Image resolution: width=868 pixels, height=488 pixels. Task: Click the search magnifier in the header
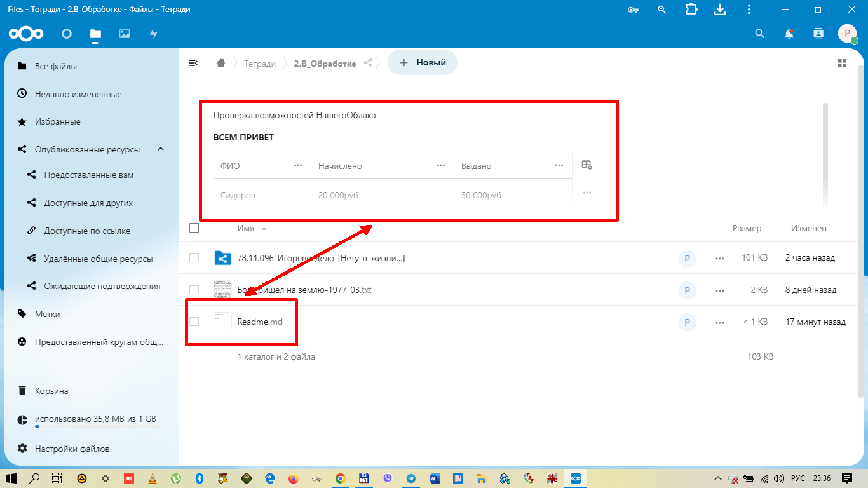759,34
